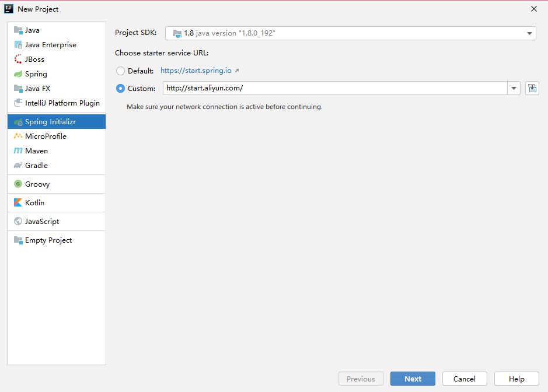Click the disabled Previous button
Image resolution: width=548 pixels, height=392 pixels.
coord(361,379)
